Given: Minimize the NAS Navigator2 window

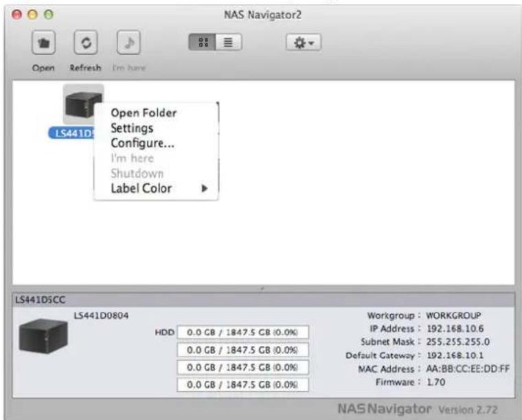Looking at the screenshot, I should (x=33, y=14).
